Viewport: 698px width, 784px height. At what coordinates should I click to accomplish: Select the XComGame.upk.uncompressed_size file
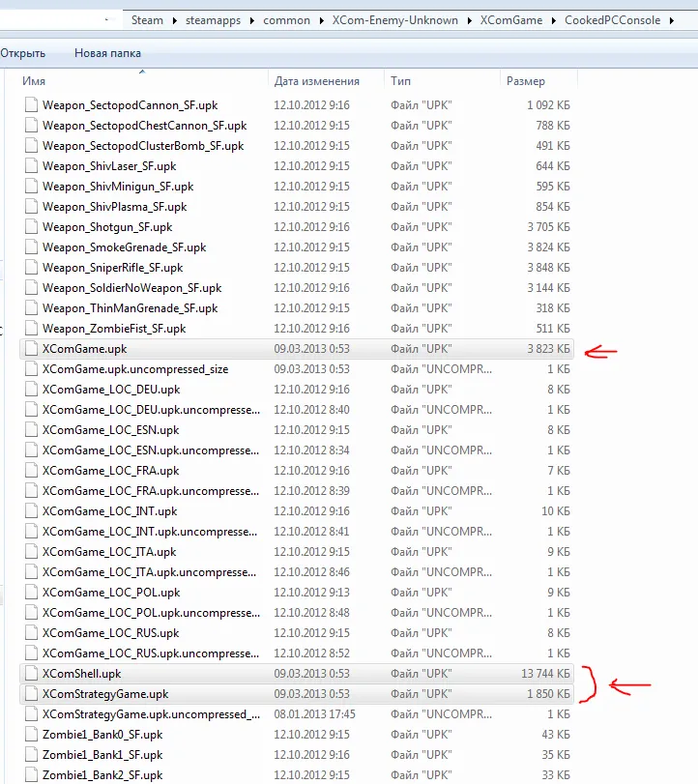pos(135,369)
